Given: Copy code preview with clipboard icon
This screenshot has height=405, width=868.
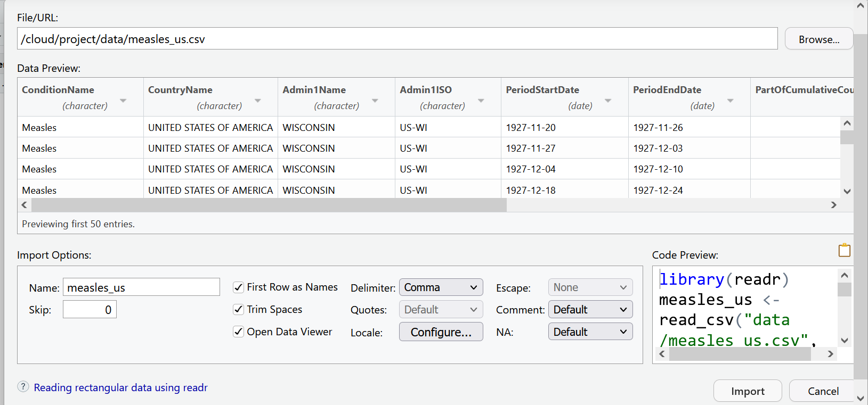Looking at the screenshot, I should (844, 250).
